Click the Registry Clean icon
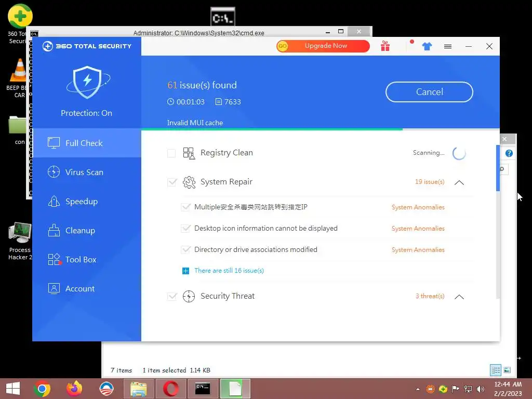Image resolution: width=532 pixels, height=399 pixels. point(189,153)
